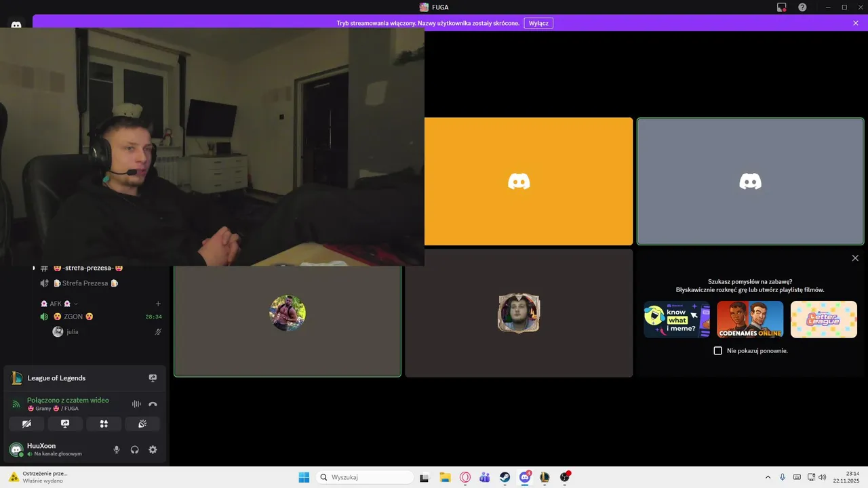Turn on camera in voice panel
868x488 pixels.
click(x=26, y=424)
